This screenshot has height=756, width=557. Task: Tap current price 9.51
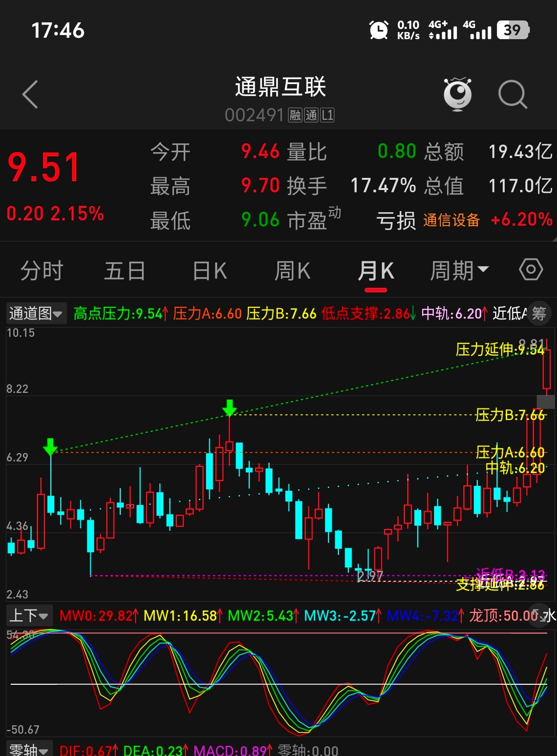pyautogui.click(x=44, y=167)
